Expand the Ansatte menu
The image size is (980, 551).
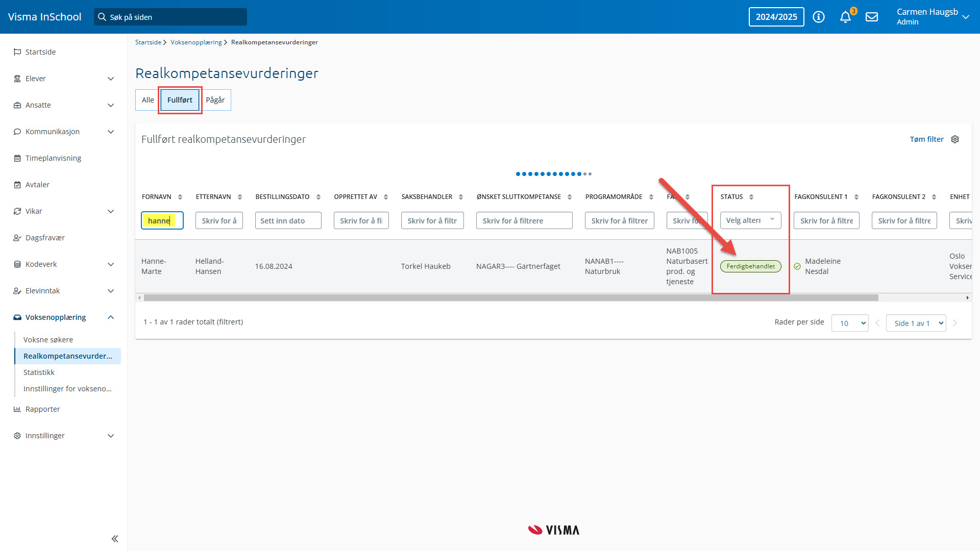point(111,105)
